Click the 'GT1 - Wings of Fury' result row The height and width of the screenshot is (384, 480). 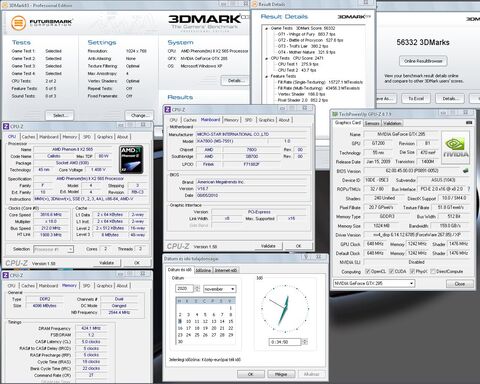[306, 34]
